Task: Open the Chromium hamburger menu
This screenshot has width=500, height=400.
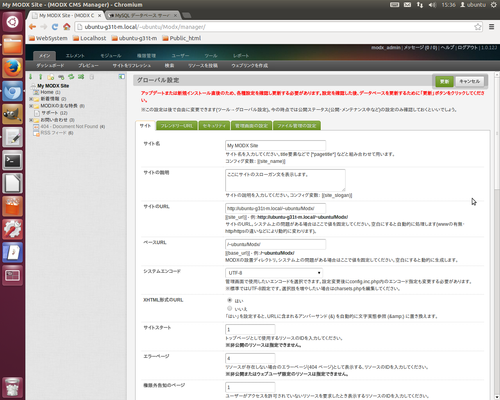Action: point(491,27)
